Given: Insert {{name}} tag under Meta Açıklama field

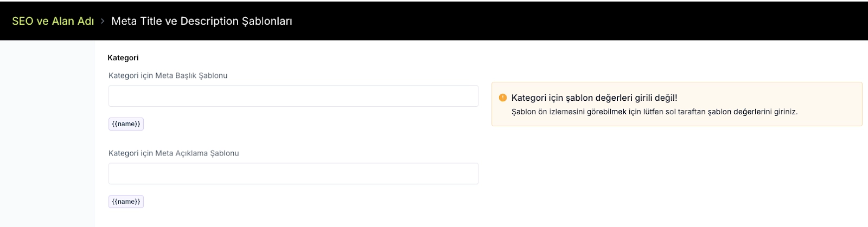Looking at the screenshot, I should point(126,202).
